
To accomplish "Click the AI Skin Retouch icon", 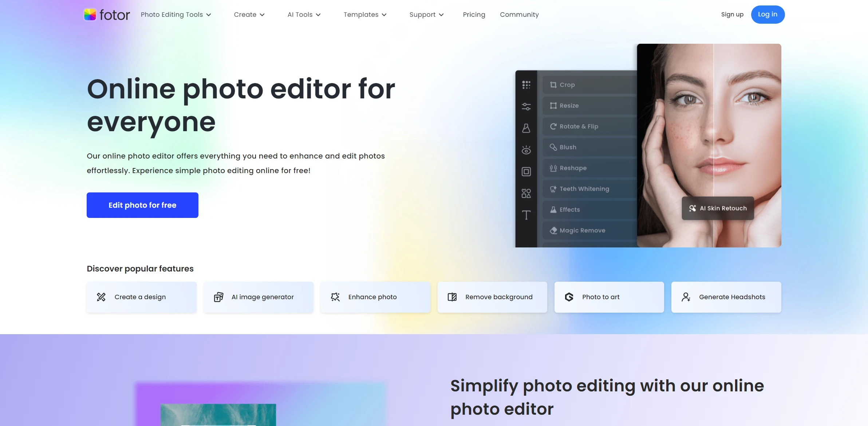I will pyautogui.click(x=693, y=208).
